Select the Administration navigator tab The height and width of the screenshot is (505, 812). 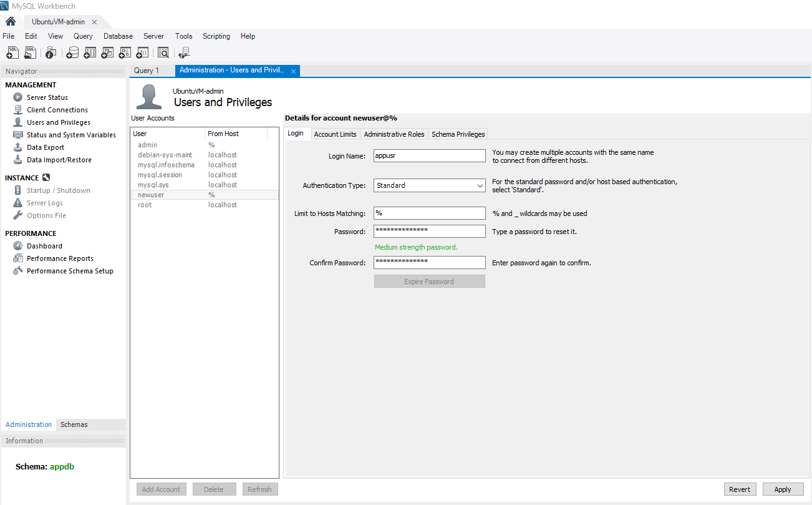pyautogui.click(x=29, y=424)
